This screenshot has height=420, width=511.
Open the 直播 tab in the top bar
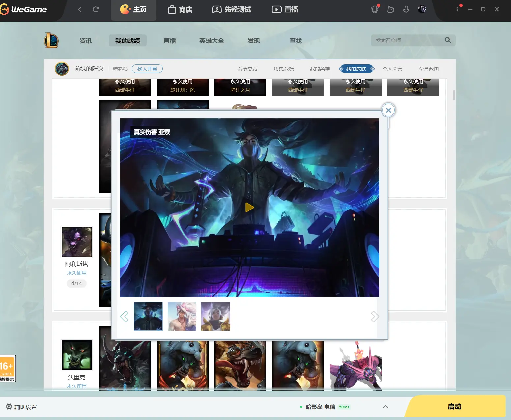(x=285, y=10)
